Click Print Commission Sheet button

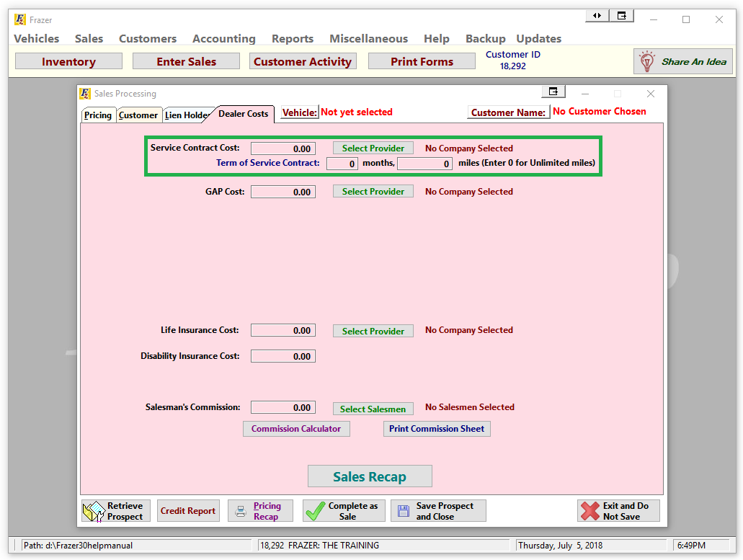437,429
